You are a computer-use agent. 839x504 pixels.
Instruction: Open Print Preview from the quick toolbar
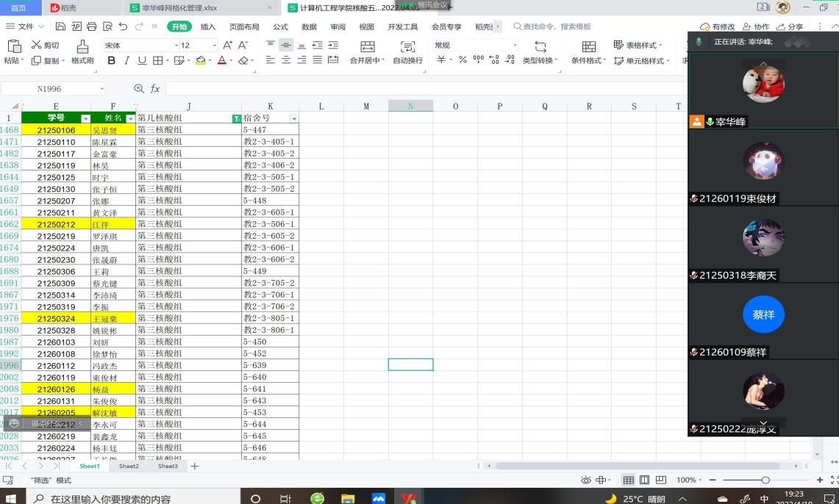coord(107,26)
